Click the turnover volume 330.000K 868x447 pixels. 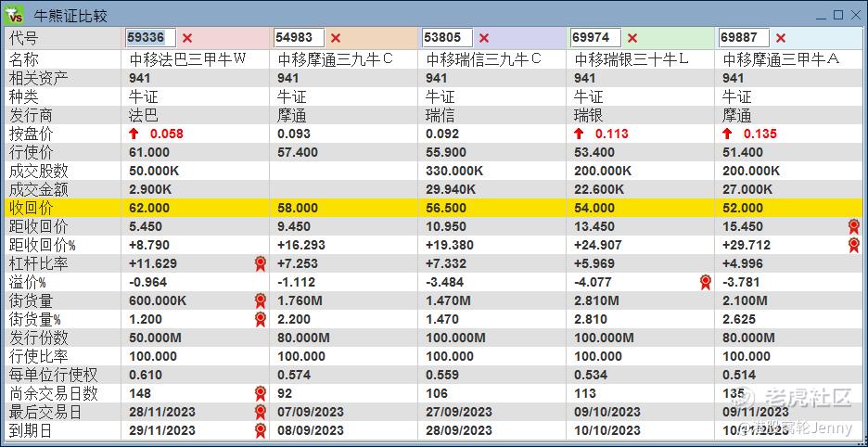tap(454, 172)
